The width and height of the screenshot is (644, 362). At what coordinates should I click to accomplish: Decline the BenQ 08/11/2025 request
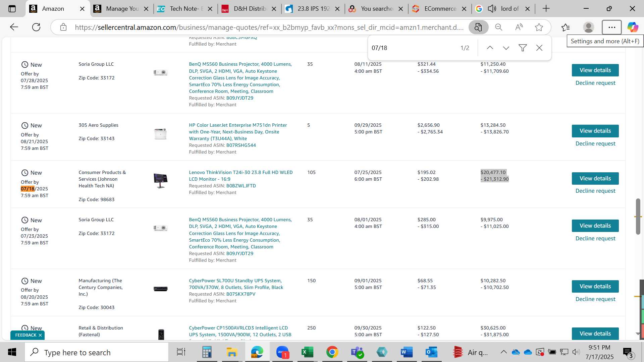click(595, 83)
